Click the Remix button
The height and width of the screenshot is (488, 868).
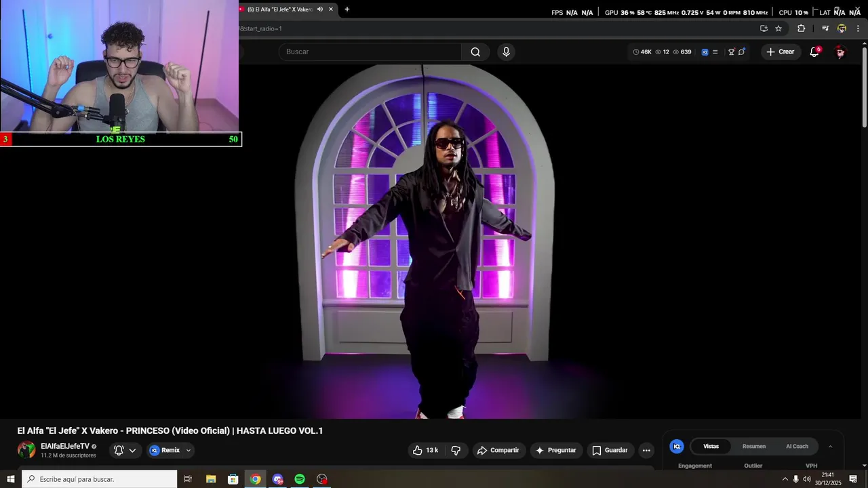165,450
